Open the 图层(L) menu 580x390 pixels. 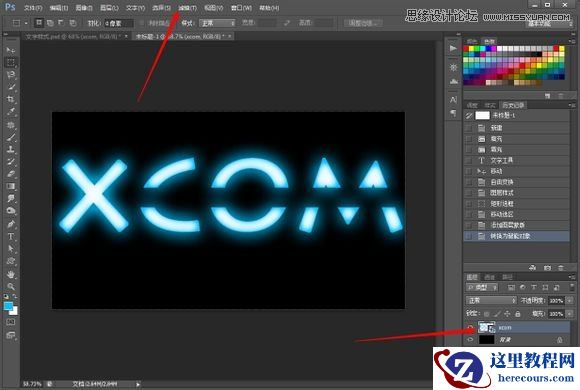click(x=109, y=8)
